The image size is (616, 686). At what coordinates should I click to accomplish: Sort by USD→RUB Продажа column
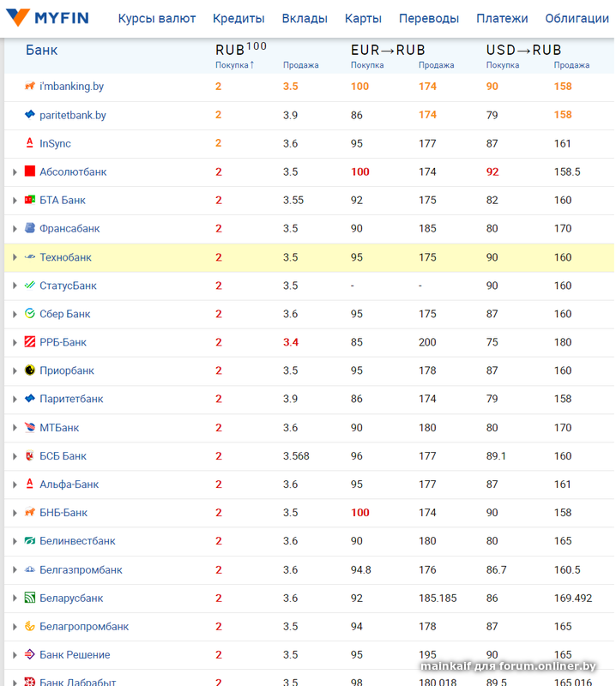coord(571,65)
